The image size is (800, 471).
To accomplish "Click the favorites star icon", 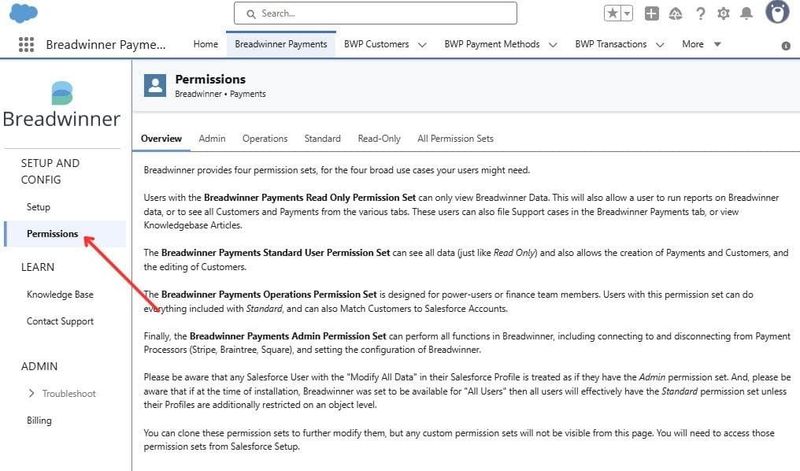I will point(613,14).
